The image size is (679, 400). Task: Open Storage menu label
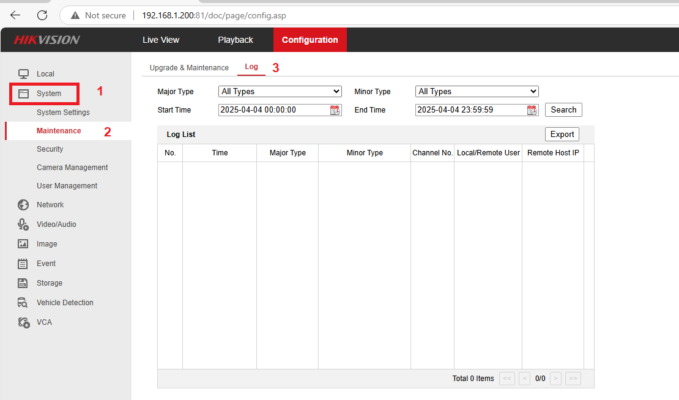point(49,283)
